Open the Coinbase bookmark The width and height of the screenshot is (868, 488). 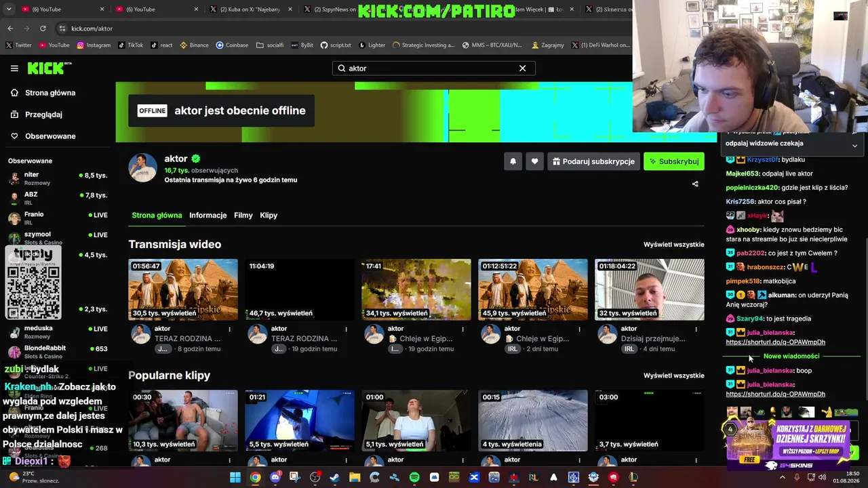click(x=232, y=45)
